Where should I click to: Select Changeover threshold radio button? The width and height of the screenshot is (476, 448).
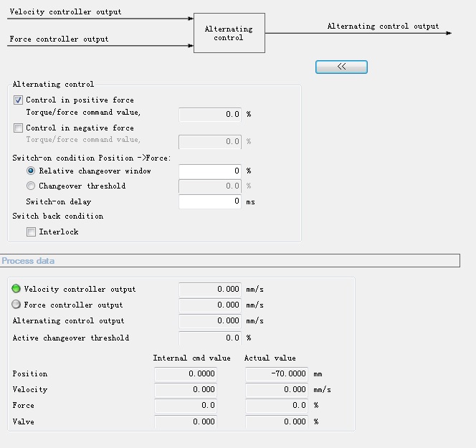point(31,186)
